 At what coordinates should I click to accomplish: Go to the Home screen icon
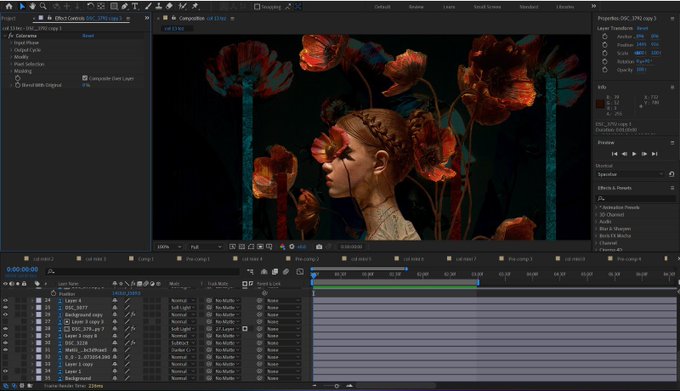(9, 6)
